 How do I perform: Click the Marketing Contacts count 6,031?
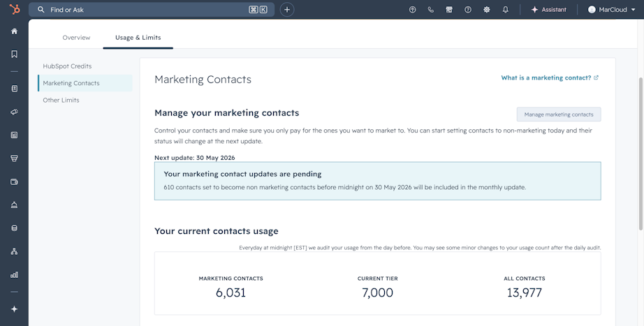coord(230,292)
